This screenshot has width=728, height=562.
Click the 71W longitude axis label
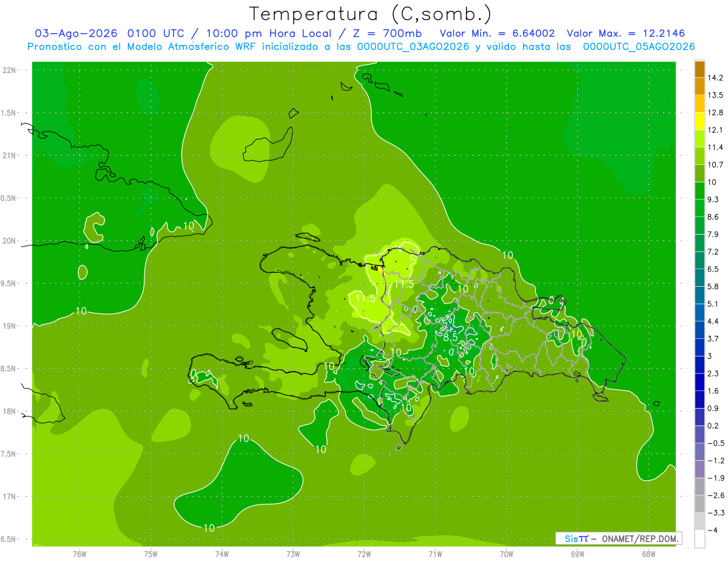click(x=435, y=554)
